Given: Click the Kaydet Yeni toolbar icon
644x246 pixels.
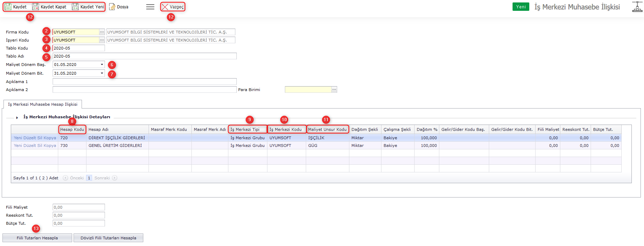Looking at the screenshot, I should [75, 7].
